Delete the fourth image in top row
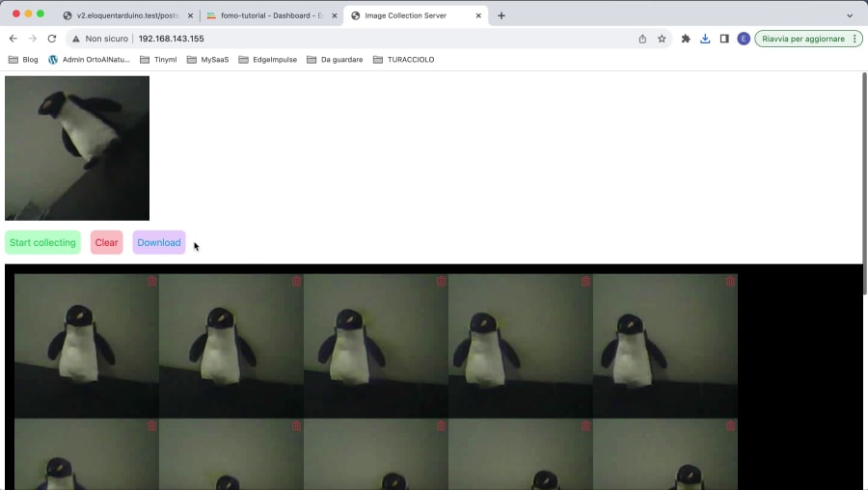The height and width of the screenshot is (490, 868). (x=585, y=282)
